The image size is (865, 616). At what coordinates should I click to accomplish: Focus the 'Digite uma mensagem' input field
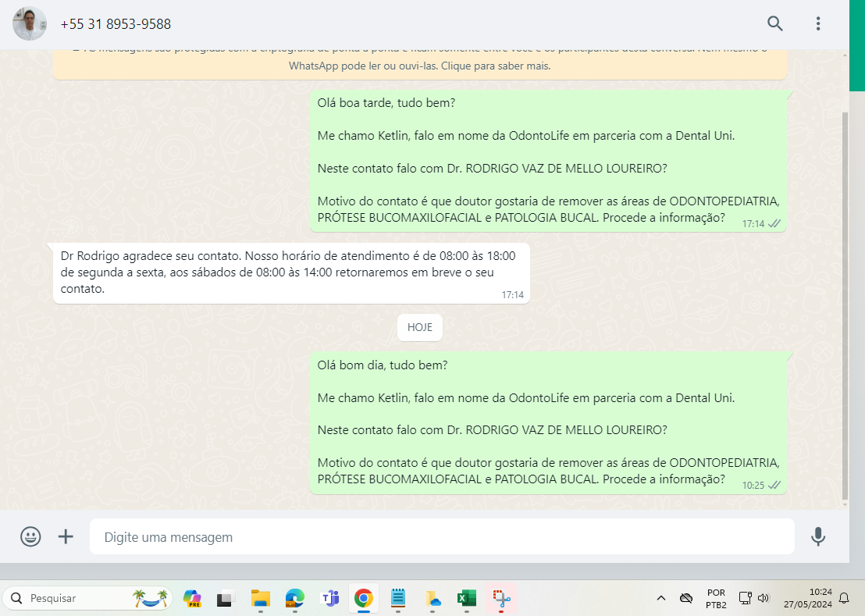(x=442, y=536)
